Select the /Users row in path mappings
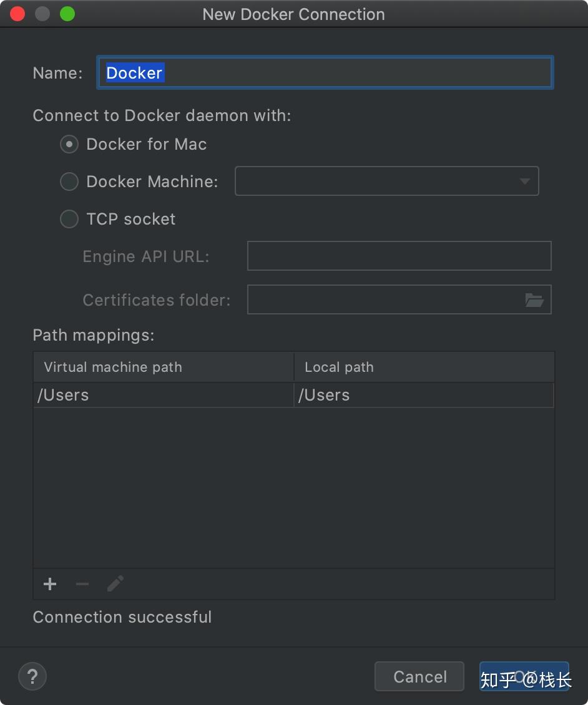The image size is (588, 705). [162, 394]
